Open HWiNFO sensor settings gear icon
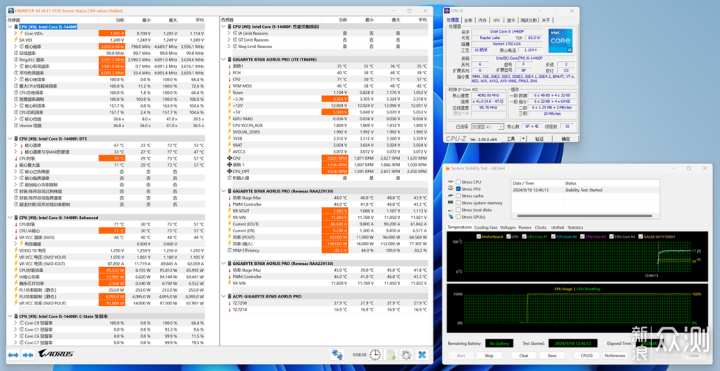The image size is (720, 371). pyautogui.click(x=406, y=355)
